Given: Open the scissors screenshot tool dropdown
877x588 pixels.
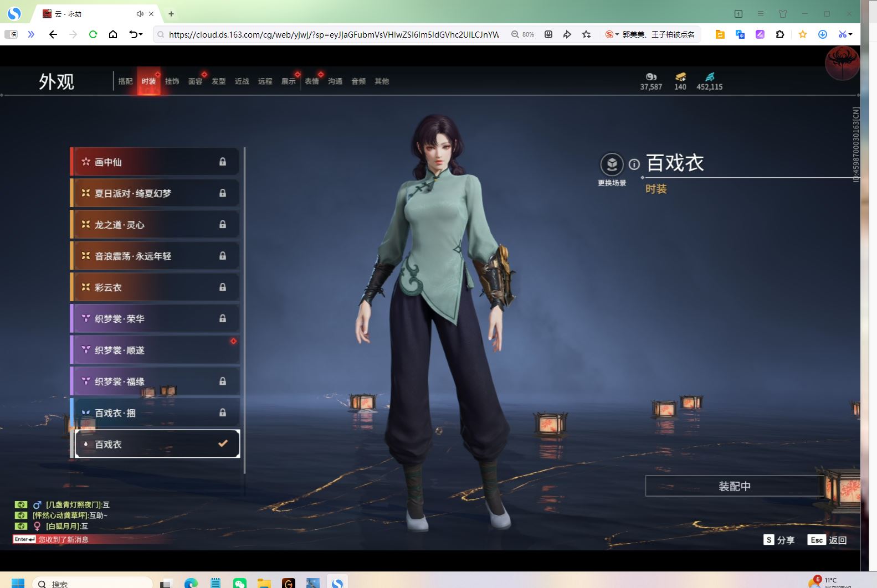Looking at the screenshot, I should [845, 34].
